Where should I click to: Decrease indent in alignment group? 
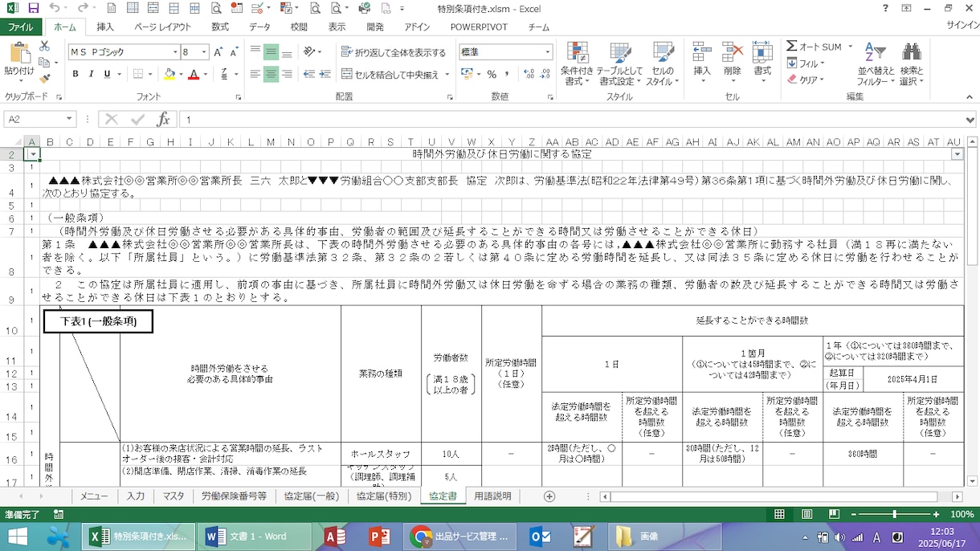click(x=308, y=74)
